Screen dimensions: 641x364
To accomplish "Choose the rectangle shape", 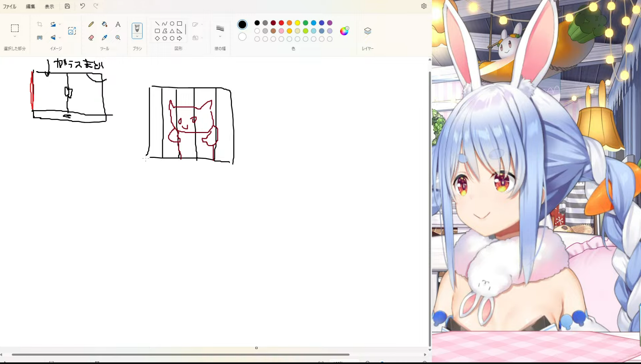I will point(180,24).
